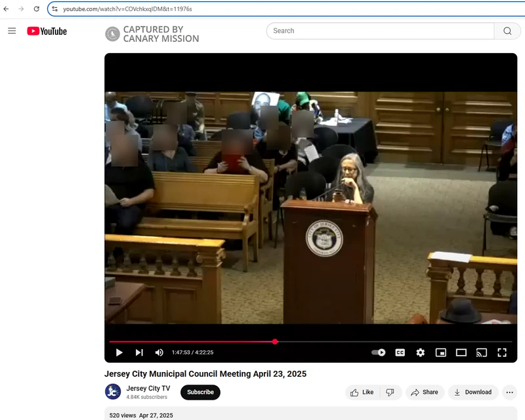Image resolution: width=525 pixels, height=420 pixels.
Task: Mute the video volume
Action: click(x=159, y=352)
